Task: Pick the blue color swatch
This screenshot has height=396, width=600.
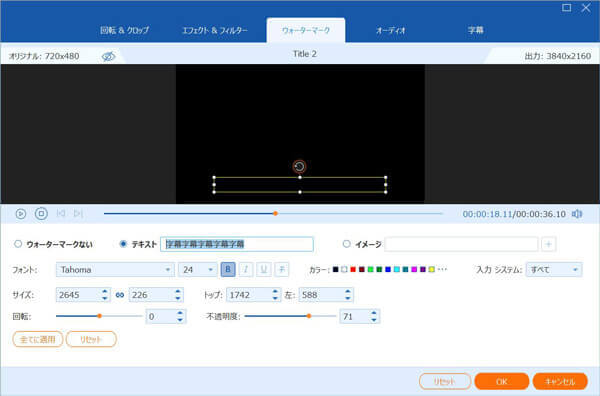Action: click(388, 269)
